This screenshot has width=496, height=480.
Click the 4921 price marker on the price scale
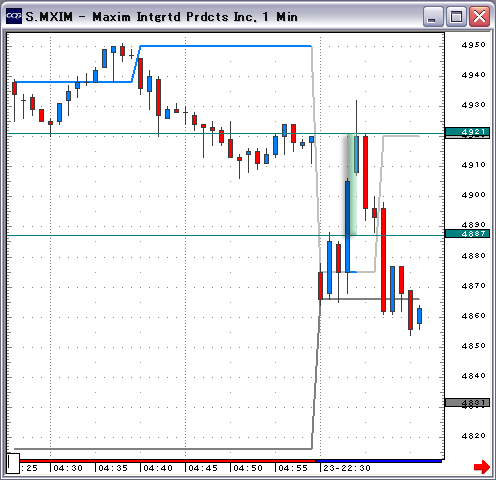[x=467, y=132]
